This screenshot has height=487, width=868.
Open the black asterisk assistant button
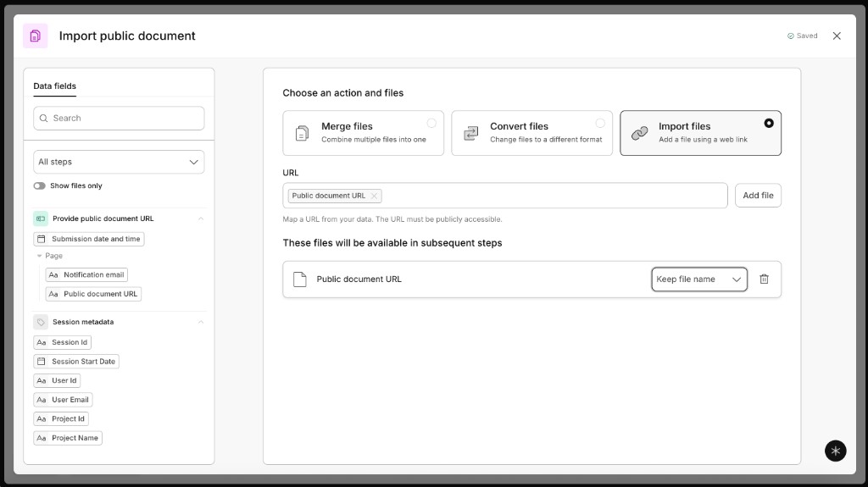(835, 451)
